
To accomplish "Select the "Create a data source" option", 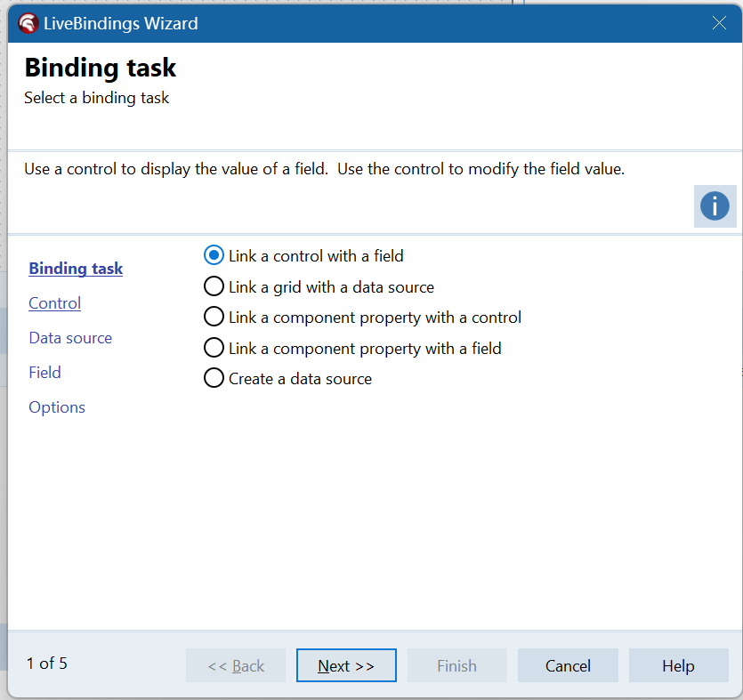I will (x=214, y=379).
